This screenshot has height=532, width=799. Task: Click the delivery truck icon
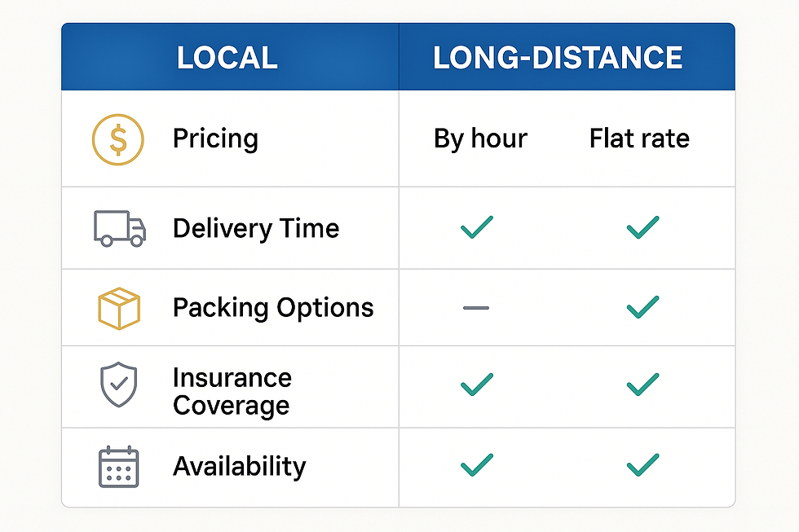[x=119, y=228]
